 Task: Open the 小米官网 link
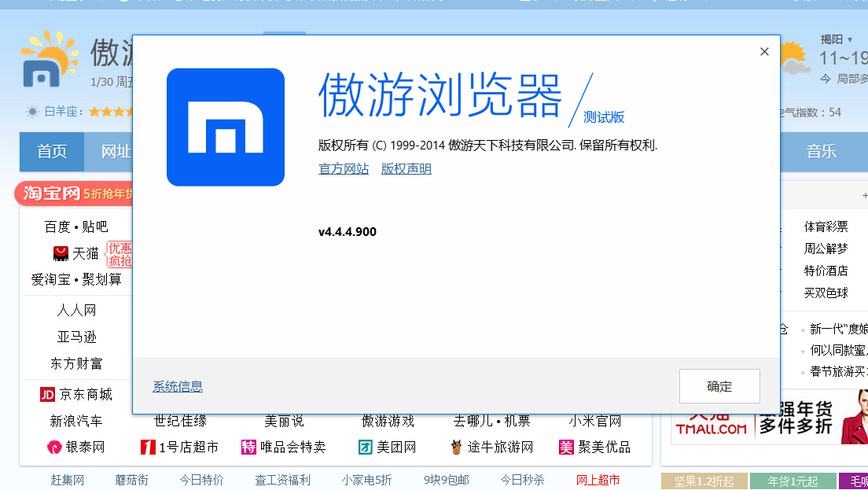point(595,422)
